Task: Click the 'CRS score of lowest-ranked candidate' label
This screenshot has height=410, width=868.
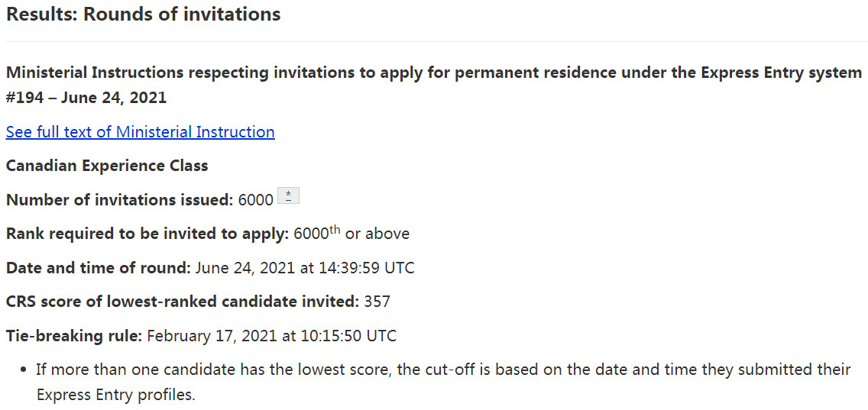Action: (182, 302)
